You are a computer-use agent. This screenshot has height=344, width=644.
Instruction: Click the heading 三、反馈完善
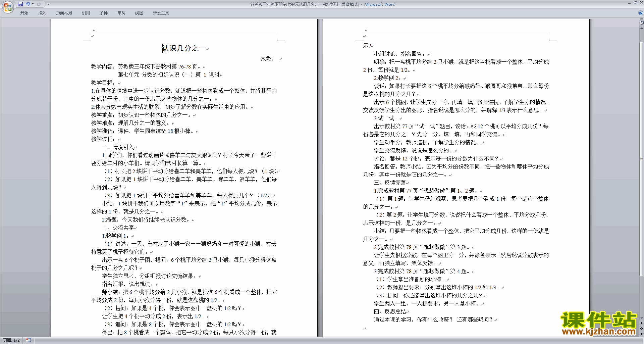390,183
